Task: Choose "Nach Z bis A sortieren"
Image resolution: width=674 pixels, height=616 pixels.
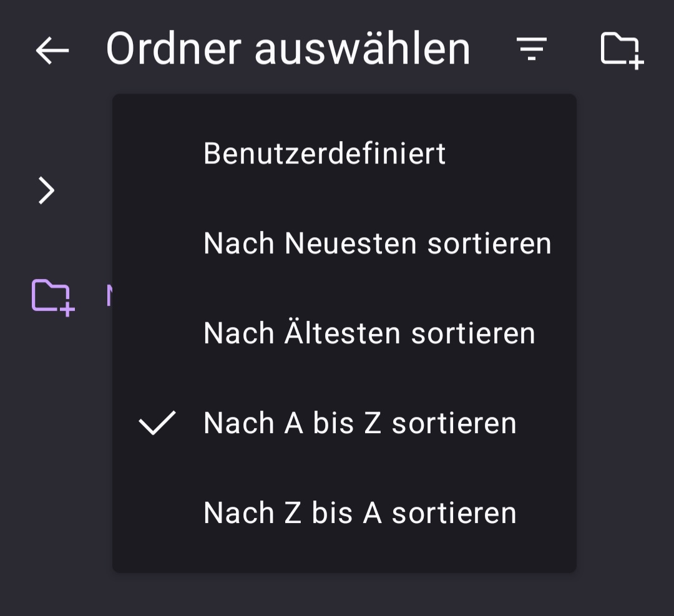Action: 359,513
